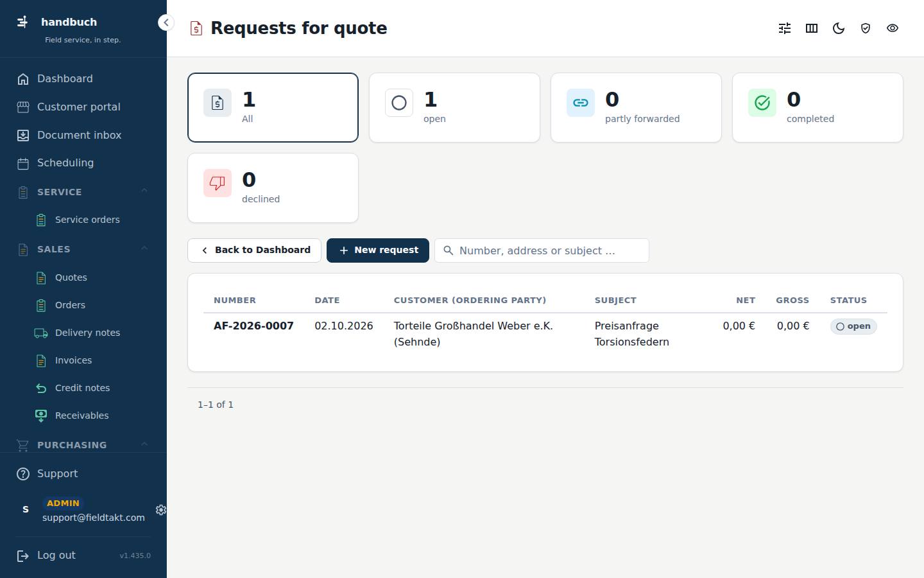Viewport: 924px width, 578px height.
Task: Sort by the DATE column header
Action: coord(327,300)
